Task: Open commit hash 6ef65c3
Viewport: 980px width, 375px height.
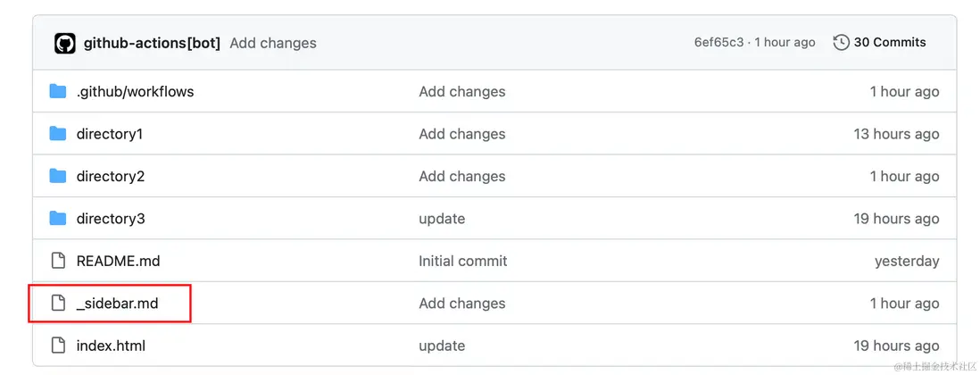Action: [718, 43]
